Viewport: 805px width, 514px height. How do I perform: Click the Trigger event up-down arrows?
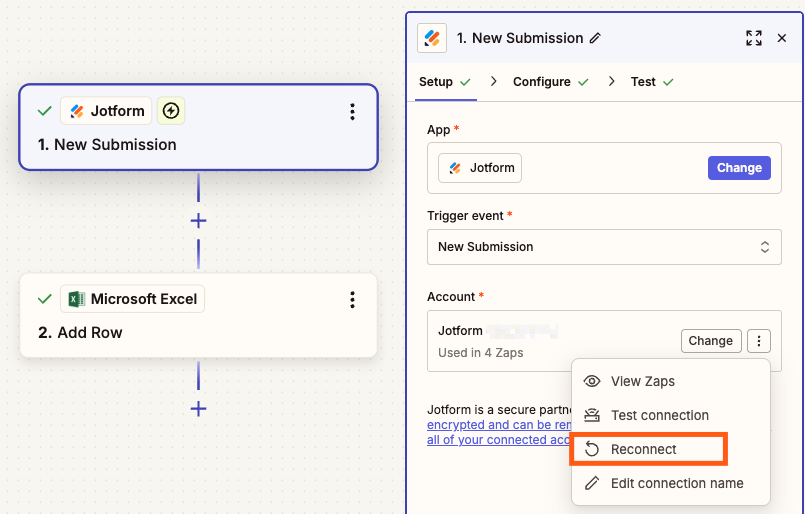pyautogui.click(x=765, y=247)
